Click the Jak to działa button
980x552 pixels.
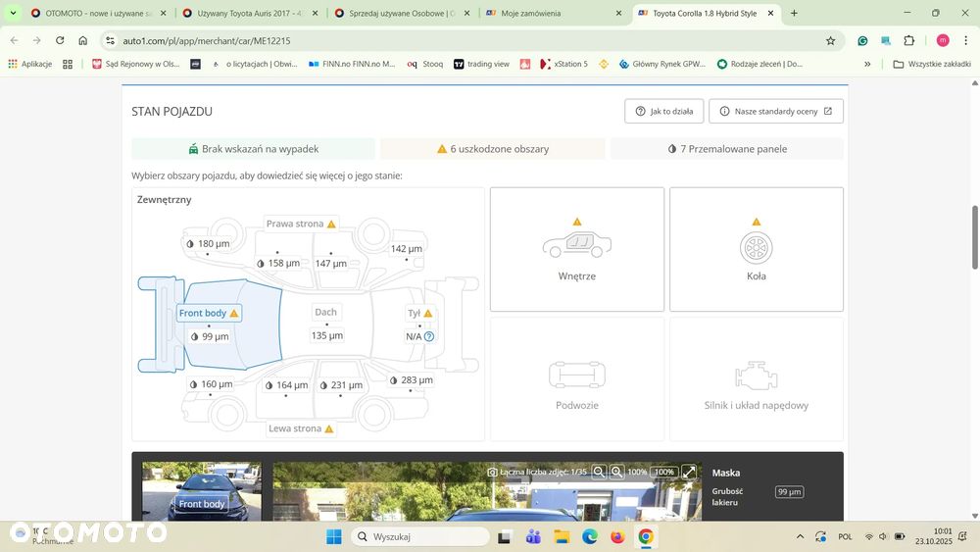tap(663, 111)
